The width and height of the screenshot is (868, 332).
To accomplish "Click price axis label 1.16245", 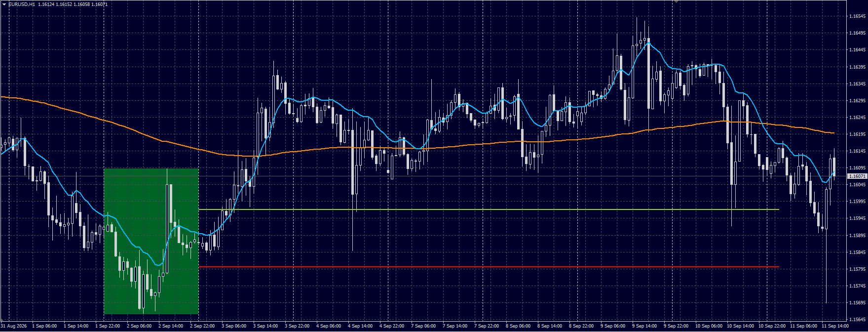I will click(x=857, y=117).
